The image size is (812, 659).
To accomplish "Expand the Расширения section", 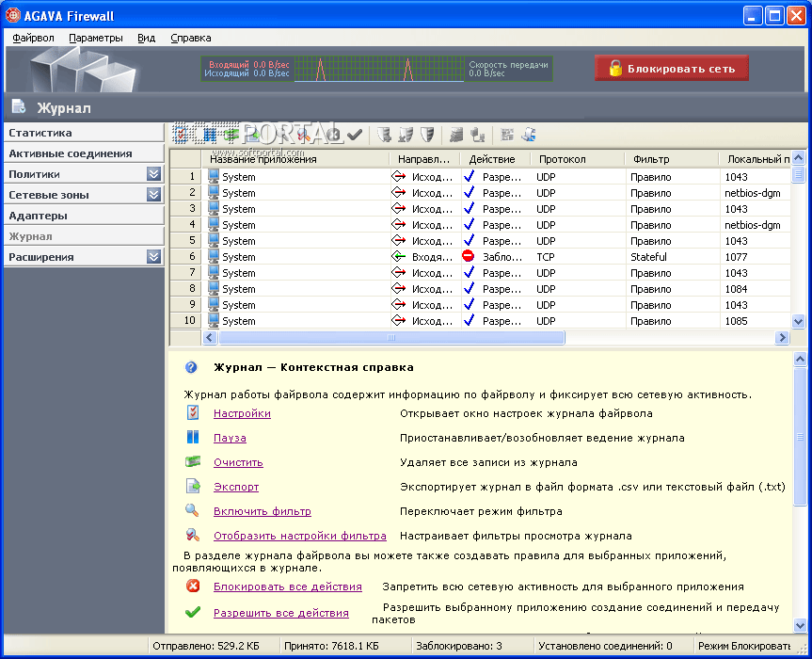I will [153, 257].
